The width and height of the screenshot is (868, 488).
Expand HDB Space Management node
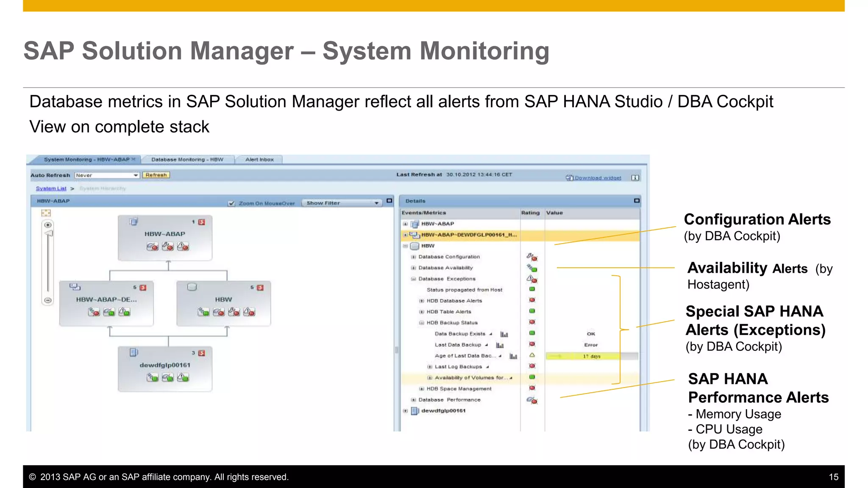(421, 389)
